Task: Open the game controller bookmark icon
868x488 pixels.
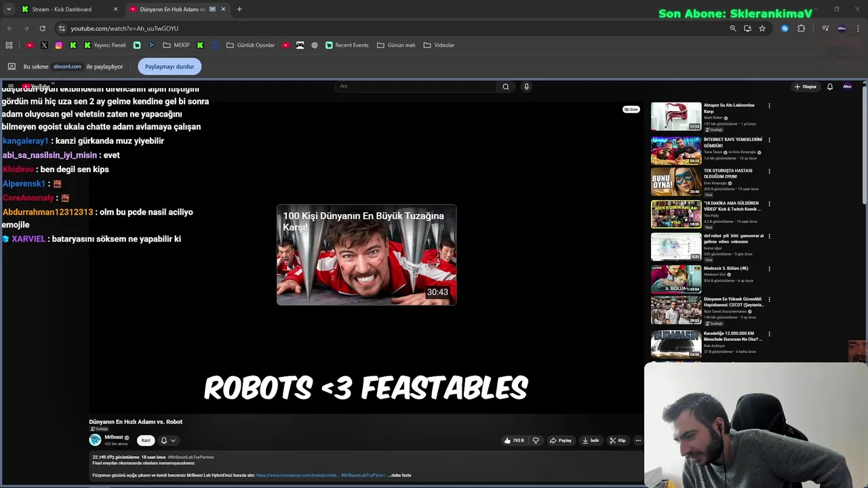Action: coord(300,45)
